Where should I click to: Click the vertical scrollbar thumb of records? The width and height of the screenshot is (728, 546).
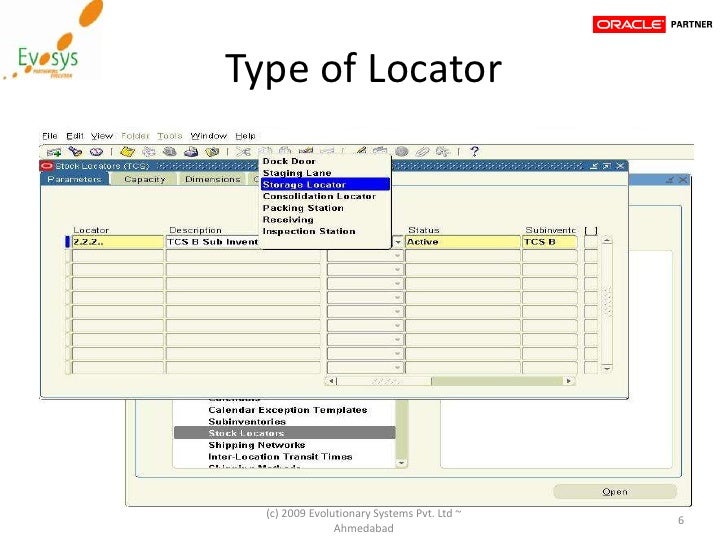point(607,302)
